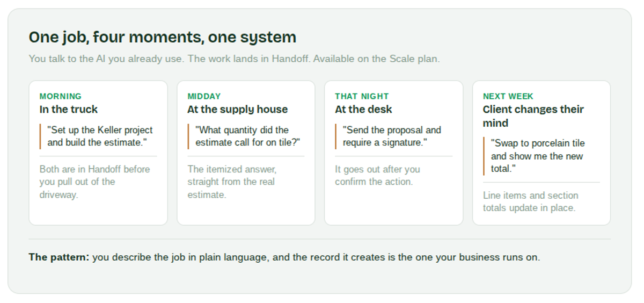Click "Line items and section totals" text
The width and height of the screenshot is (644, 303).
click(x=530, y=201)
